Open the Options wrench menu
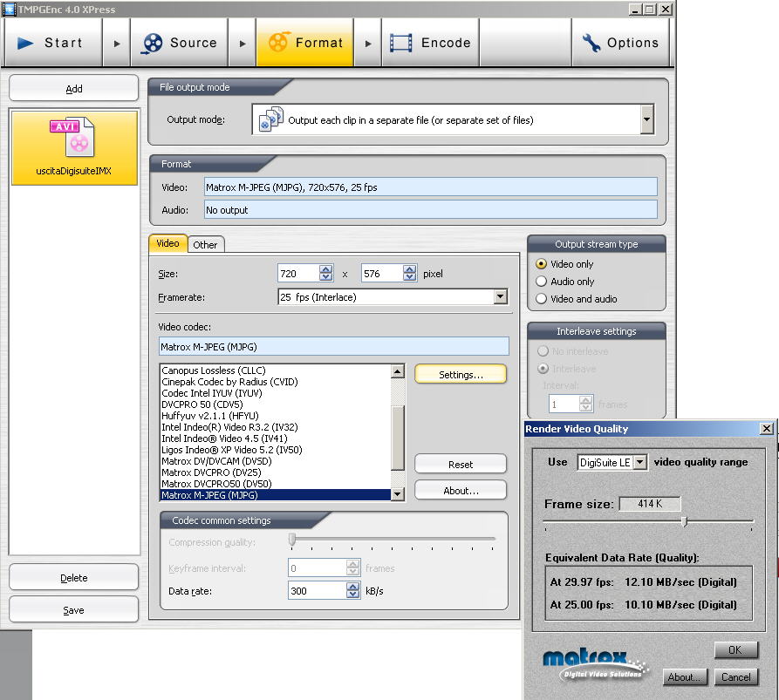779x700 pixels. pyautogui.click(x=620, y=43)
